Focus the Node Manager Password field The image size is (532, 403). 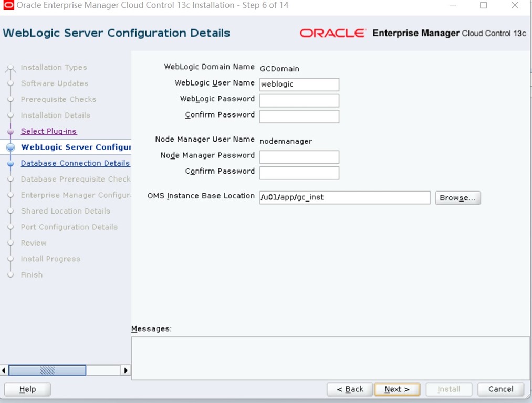(299, 157)
